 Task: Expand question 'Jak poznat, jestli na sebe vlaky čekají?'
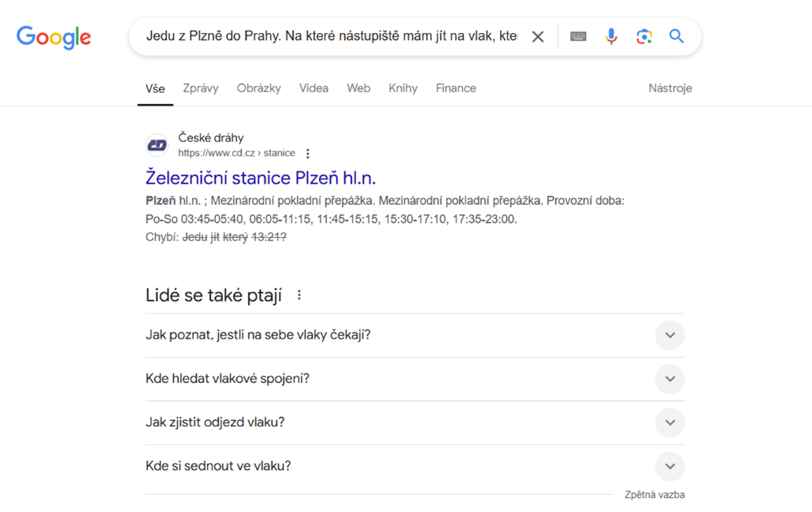click(x=669, y=336)
